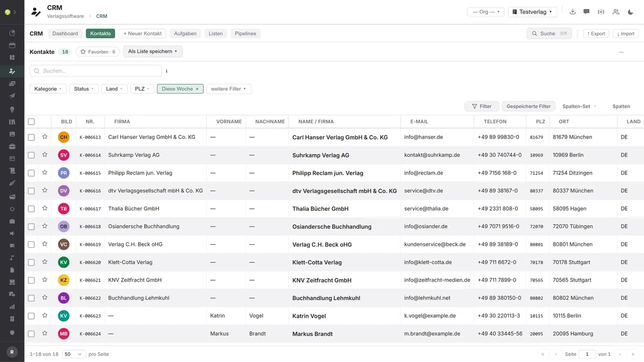The width and height of the screenshot is (644, 362).
Task: Click the Verlagssoftware breadcrumb link
Action: pos(65,17)
